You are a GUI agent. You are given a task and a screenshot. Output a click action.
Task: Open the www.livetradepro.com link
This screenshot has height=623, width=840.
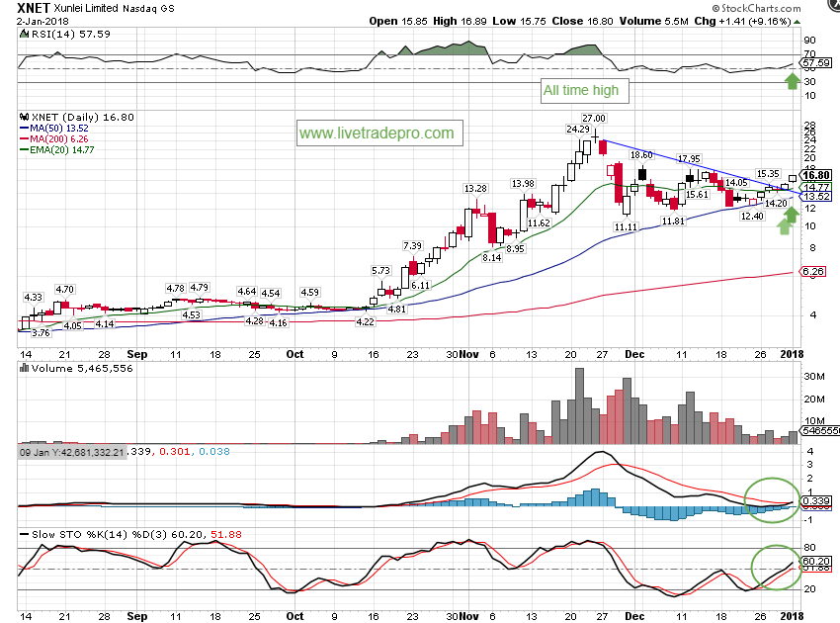click(x=377, y=133)
